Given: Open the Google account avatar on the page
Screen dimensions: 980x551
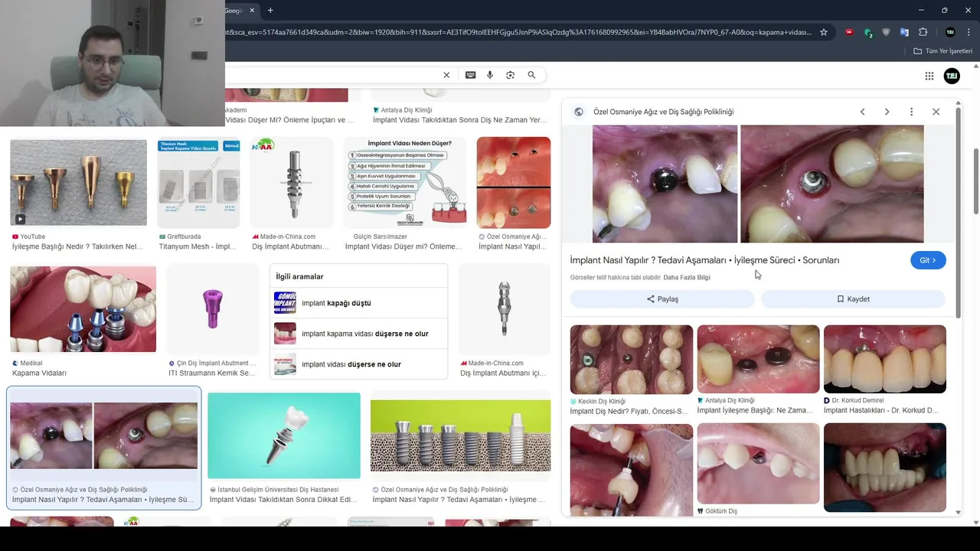Looking at the screenshot, I should (x=952, y=76).
